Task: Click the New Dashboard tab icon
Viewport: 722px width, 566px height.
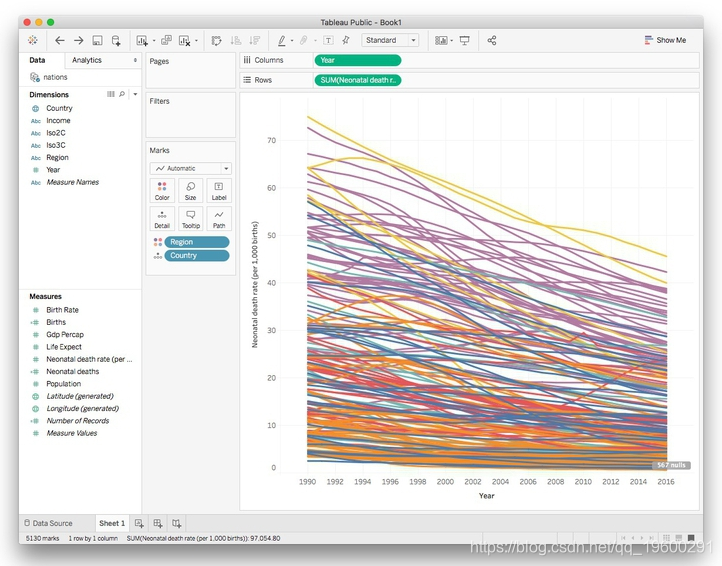Action: (158, 523)
